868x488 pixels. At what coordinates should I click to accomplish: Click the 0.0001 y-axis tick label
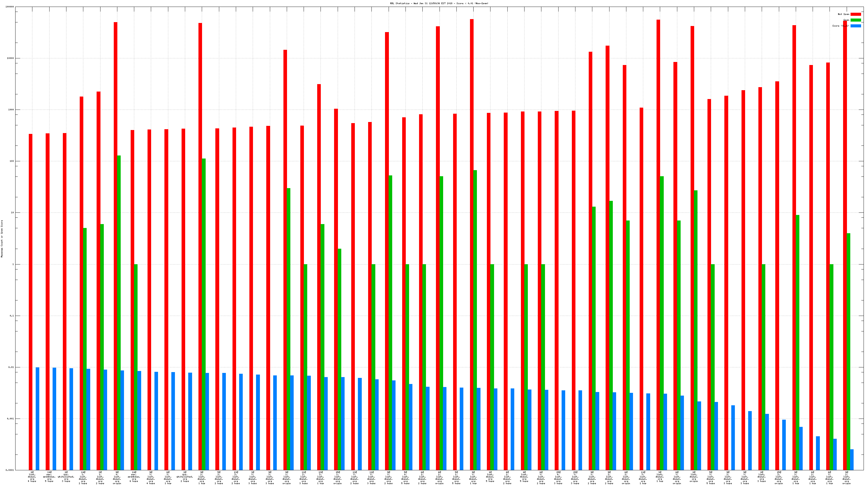[x=10, y=470]
